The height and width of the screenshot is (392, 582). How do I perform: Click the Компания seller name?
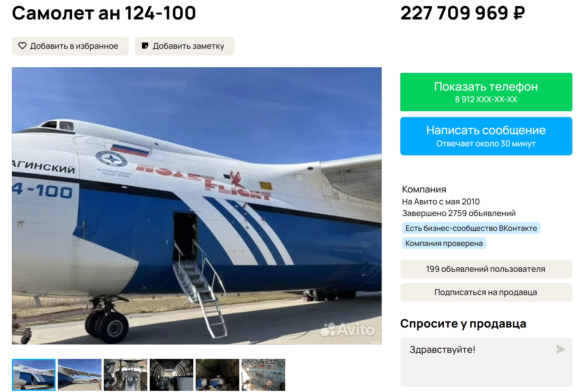click(424, 189)
